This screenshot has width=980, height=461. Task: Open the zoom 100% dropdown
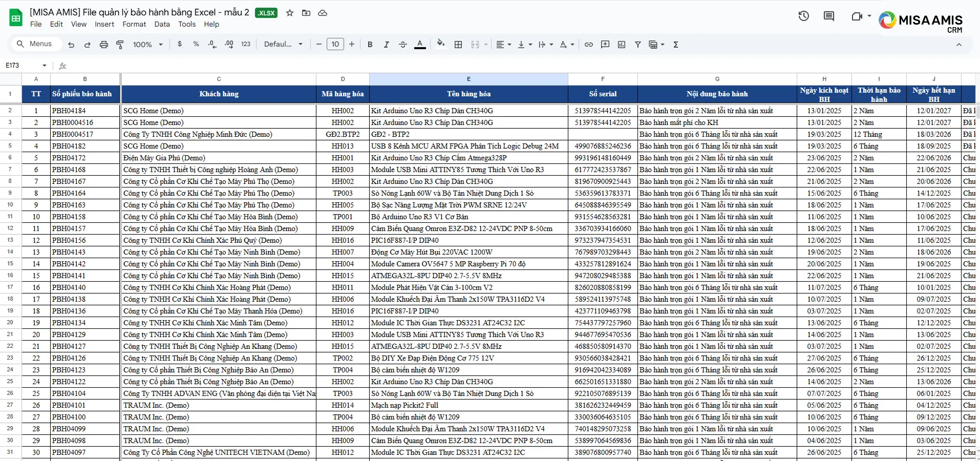click(x=147, y=45)
